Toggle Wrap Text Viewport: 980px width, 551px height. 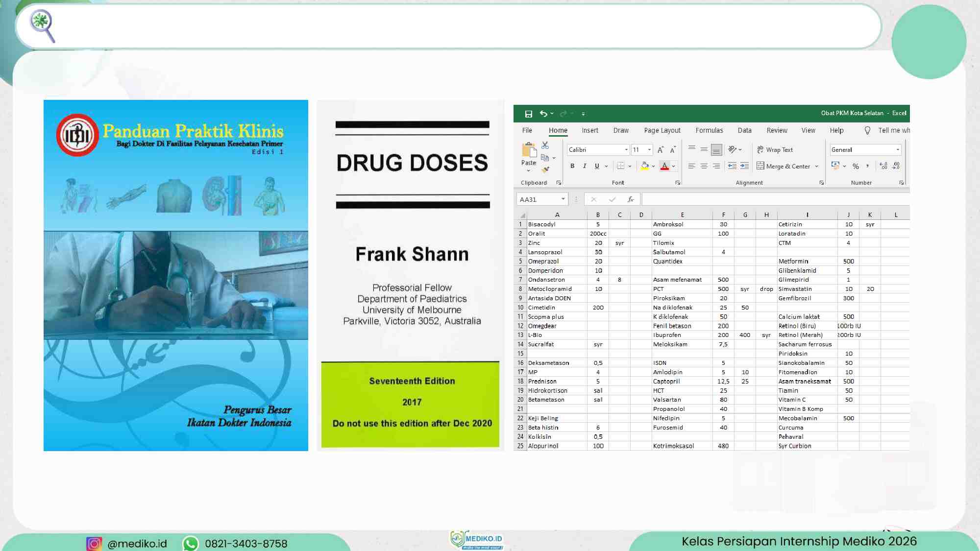point(775,150)
